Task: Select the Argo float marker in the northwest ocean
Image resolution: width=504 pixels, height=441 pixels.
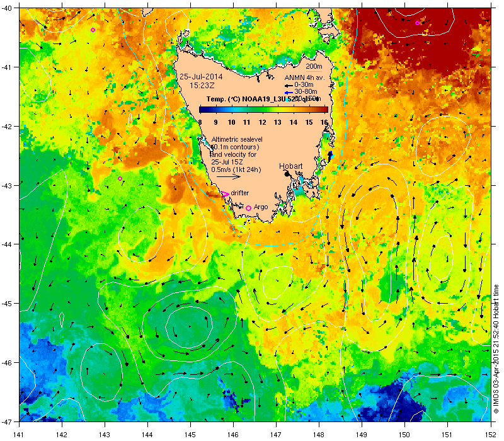Action: (93, 30)
